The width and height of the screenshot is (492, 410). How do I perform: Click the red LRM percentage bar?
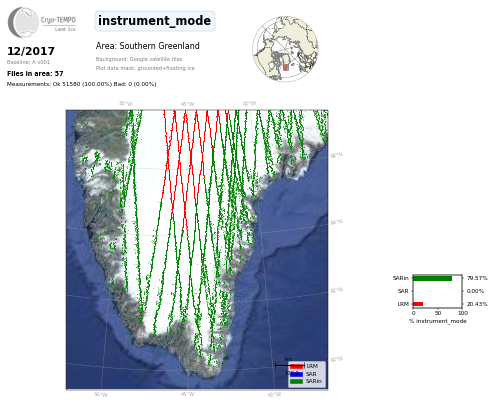418,304
